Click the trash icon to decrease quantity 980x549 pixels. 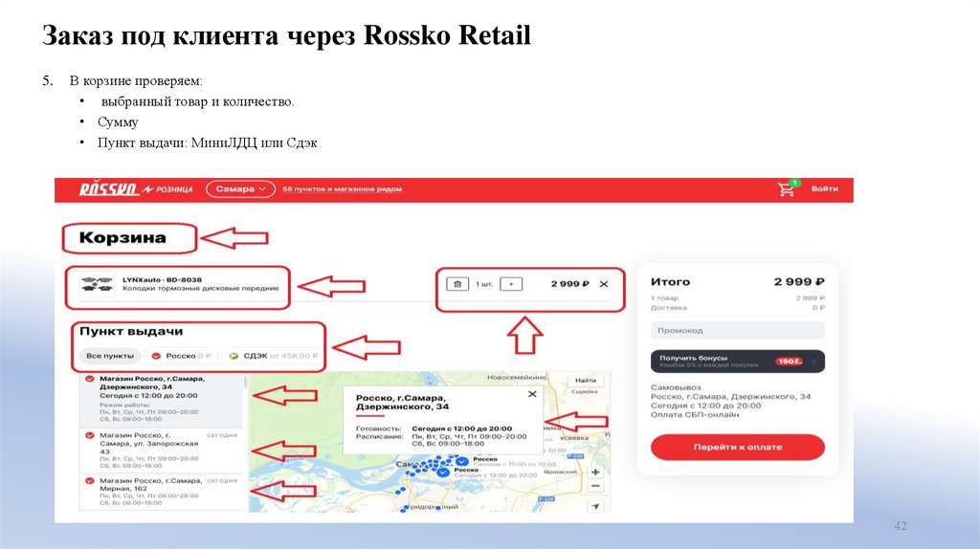tap(457, 284)
